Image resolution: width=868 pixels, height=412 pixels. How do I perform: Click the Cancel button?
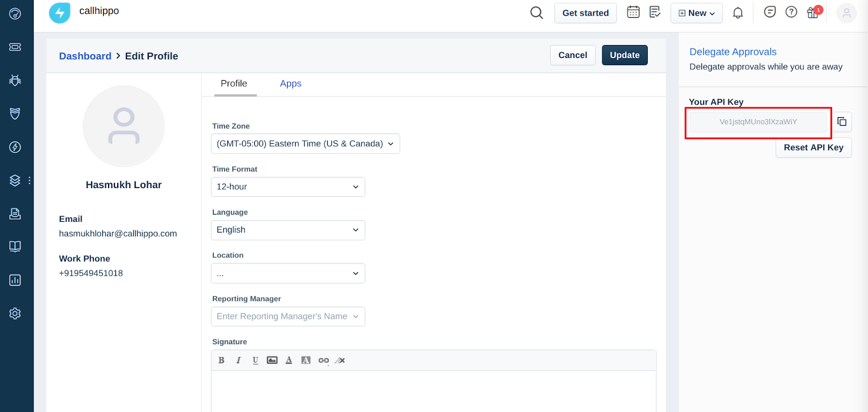[x=573, y=55]
